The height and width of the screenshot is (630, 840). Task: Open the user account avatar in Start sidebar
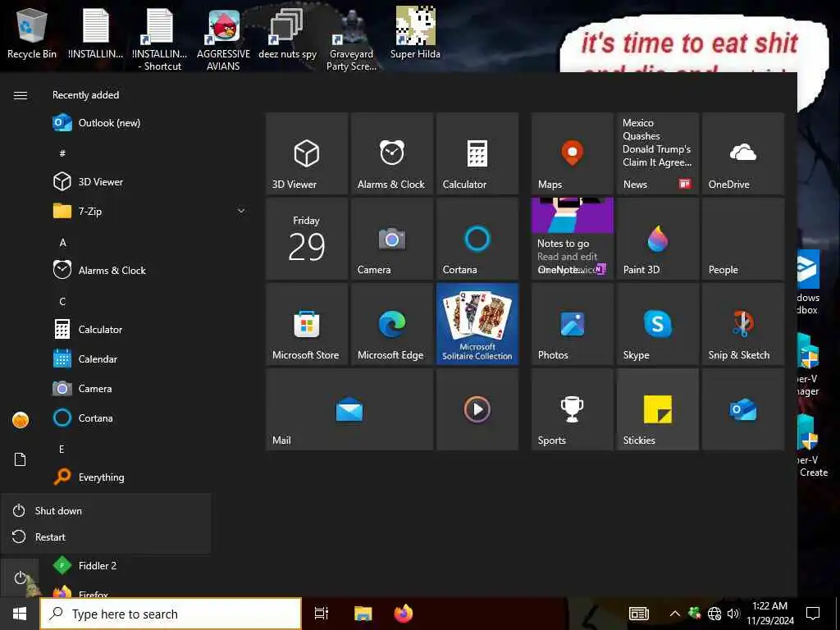(x=21, y=420)
